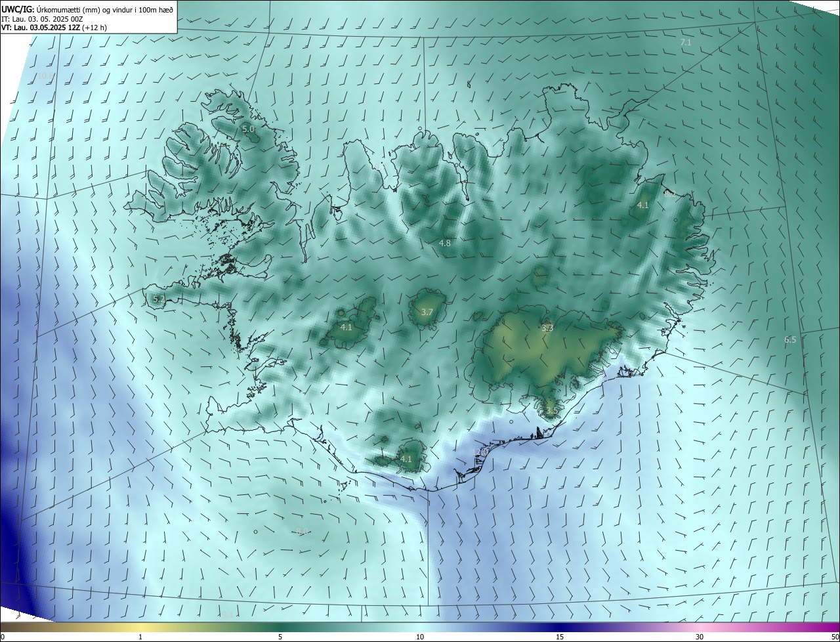This screenshot has width=840, height=642.
Task: Click the 'IT: Lau. 03. 05. 2025 00Z' line
Action: click(x=41, y=19)
